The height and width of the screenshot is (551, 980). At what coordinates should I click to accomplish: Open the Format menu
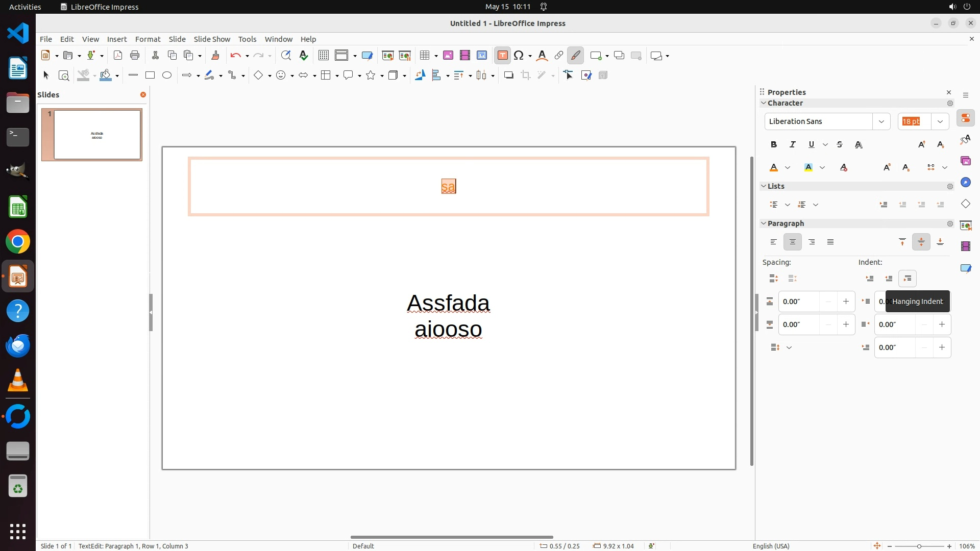[x=148, y=39]
